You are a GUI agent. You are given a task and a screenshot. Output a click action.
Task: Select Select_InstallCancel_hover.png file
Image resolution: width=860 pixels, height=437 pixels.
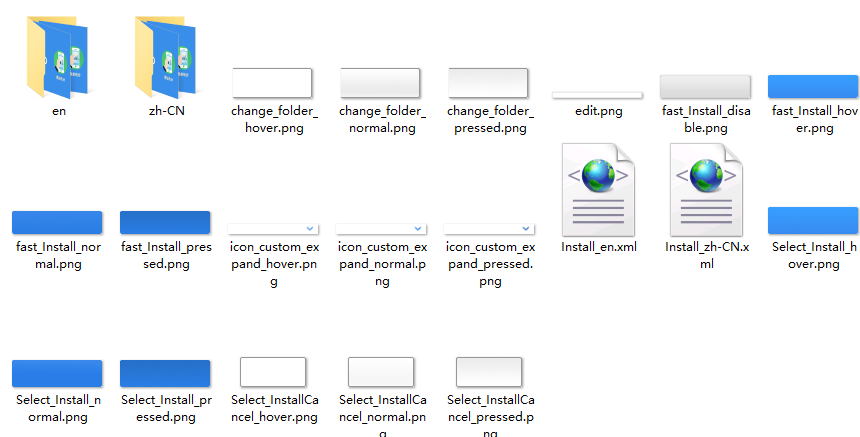tap(273, 372)
